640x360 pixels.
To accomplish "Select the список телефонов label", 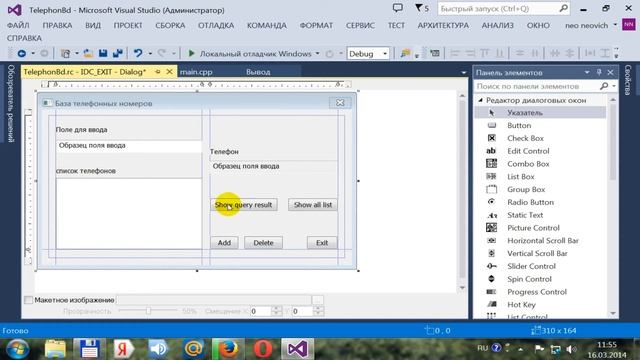I will pos(86,171).
